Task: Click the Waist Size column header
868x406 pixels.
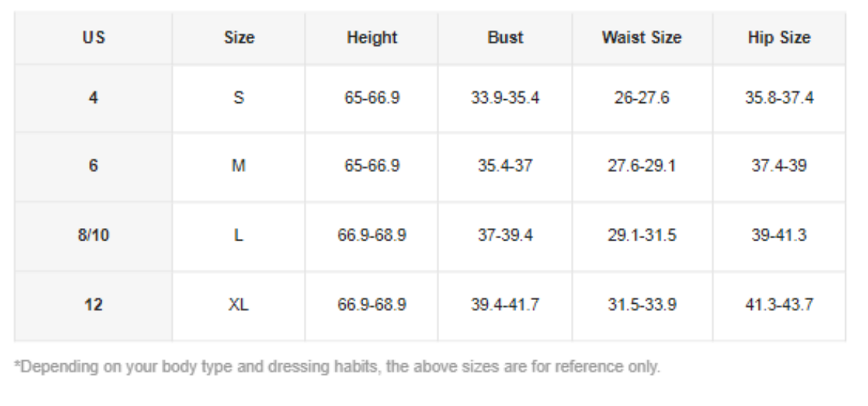Action: tap(642, 38)
